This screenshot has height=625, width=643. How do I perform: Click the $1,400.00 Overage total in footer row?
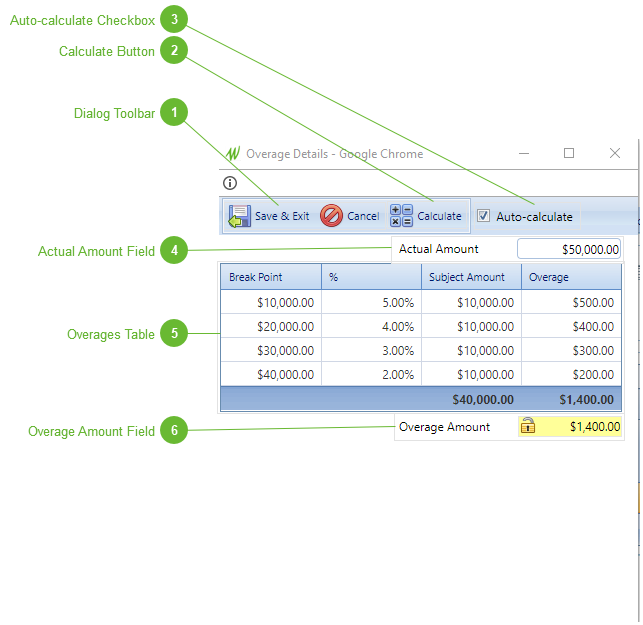click(x=586, y=399)
